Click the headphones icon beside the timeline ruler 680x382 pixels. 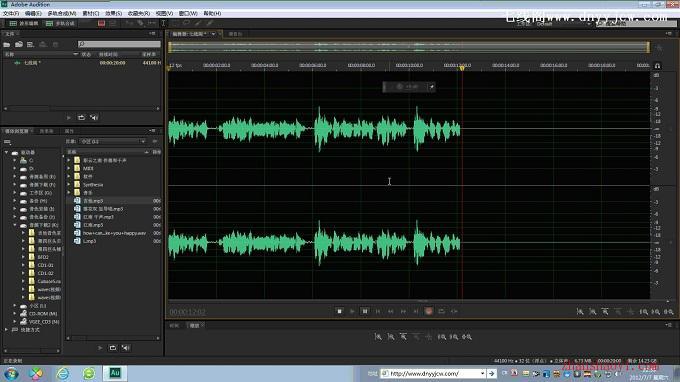click(x=657, y=65)
